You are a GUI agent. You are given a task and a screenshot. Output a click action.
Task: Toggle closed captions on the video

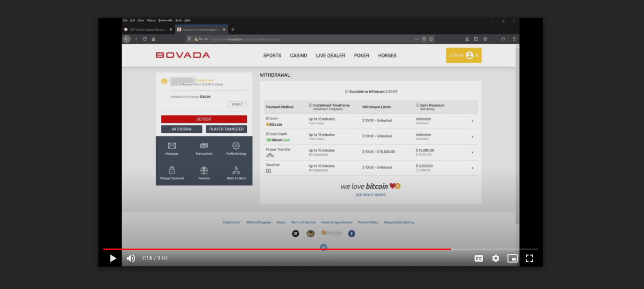point(479,258)
